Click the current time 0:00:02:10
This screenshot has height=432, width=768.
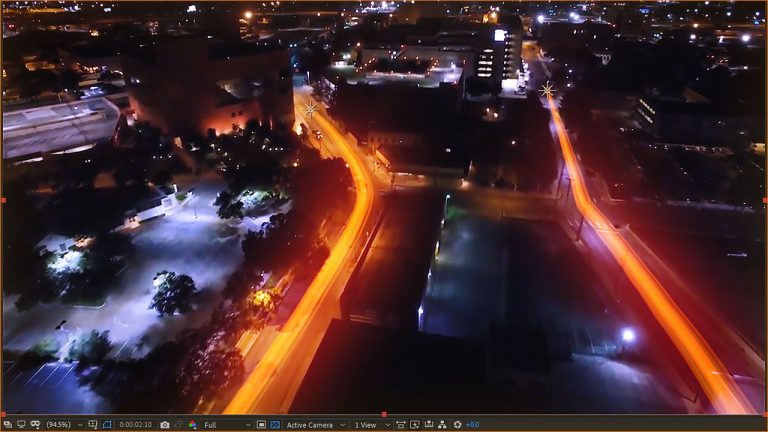(136, 425)
